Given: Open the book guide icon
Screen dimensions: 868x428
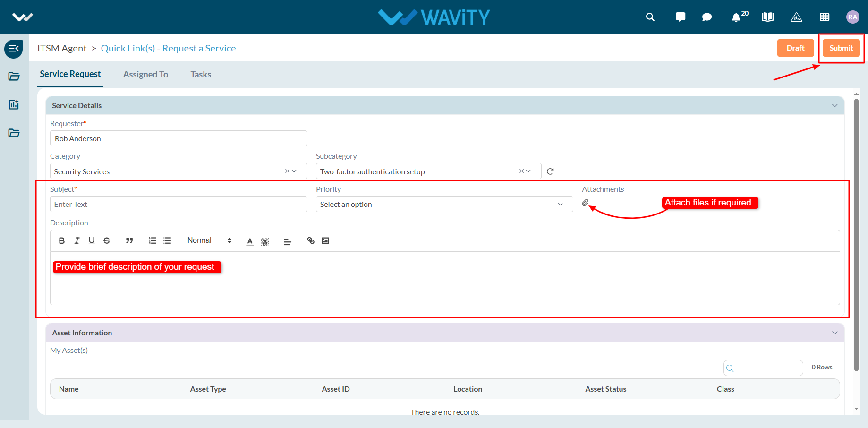Looking at the screenshot, I should tap(768, 17).
